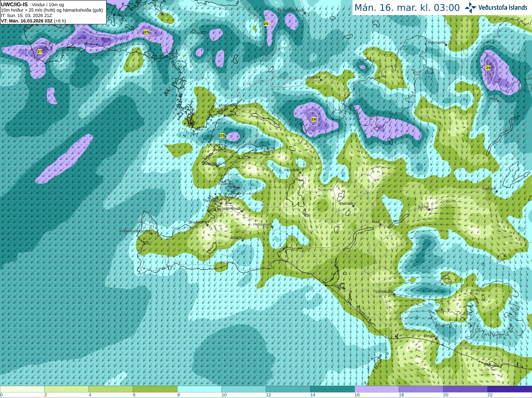Click the 25 gust marker near Hvanneyri
532x398 pixels.
pyautogui.click(x=222, y=136)
